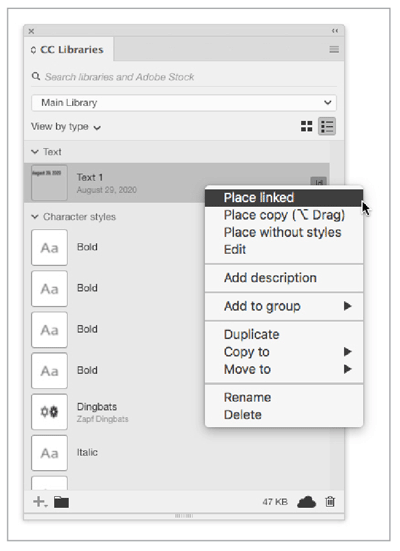Open the View by type dropdown
The image size is (400, 551).
coord(66,127)
